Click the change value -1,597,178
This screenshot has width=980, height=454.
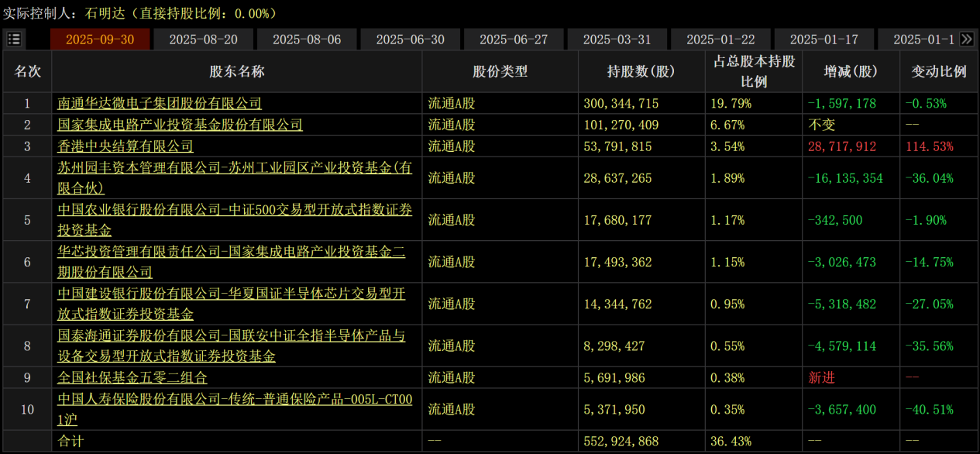[x=841, y=103]
